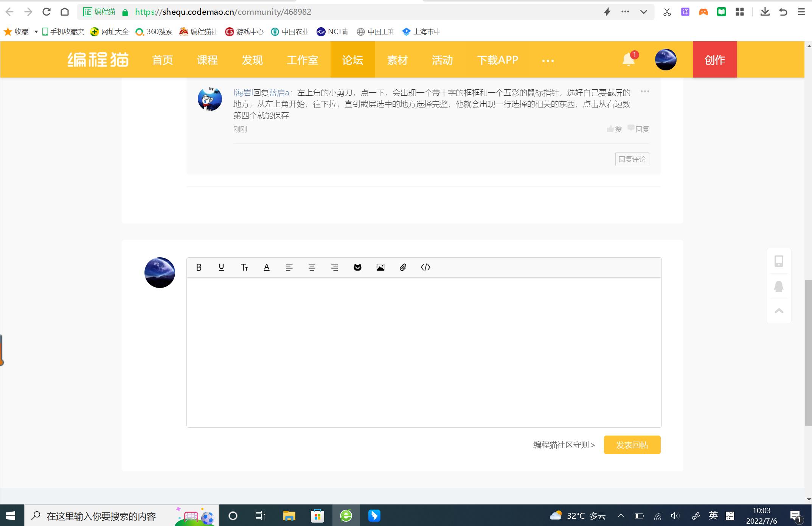Open the user avatar in navbar
This screenshot has width=812, height=526.
click(666, 59)
